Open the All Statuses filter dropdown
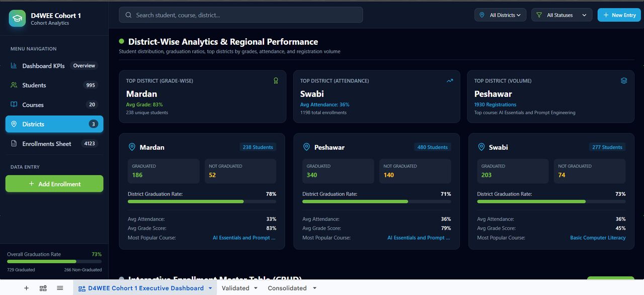644x295 pixels. (562, 15)
